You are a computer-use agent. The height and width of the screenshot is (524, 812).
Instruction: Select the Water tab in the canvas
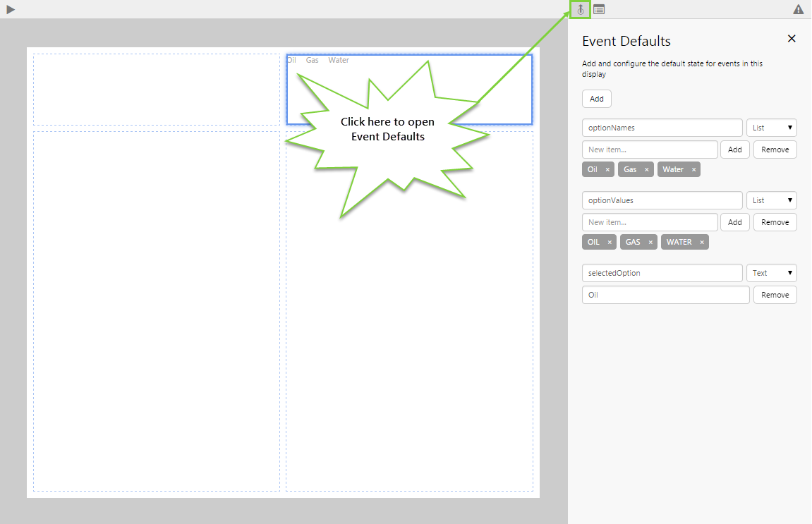339,61
